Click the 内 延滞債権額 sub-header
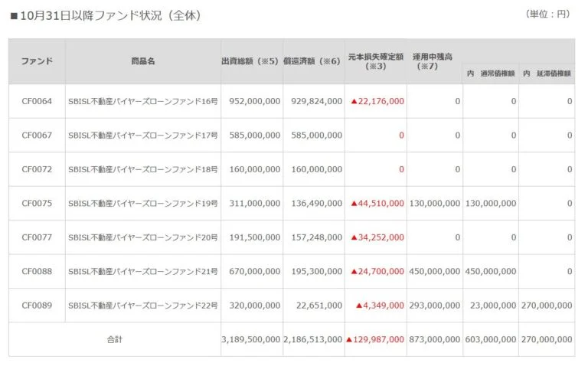 tap(547, 74)
